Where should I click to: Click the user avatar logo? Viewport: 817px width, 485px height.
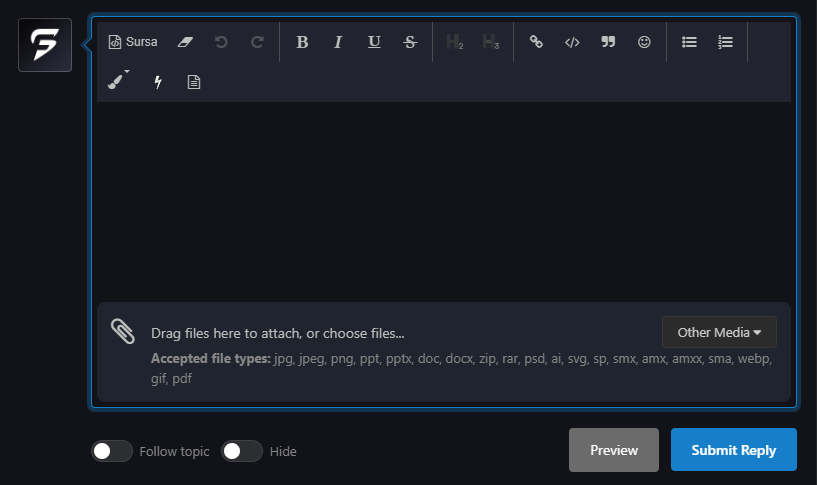[45, 45]
